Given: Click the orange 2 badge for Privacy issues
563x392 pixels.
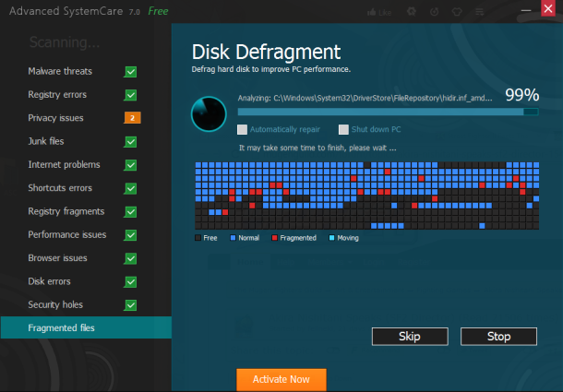Looking at the screenshot, I should click(x=133, y=118).
